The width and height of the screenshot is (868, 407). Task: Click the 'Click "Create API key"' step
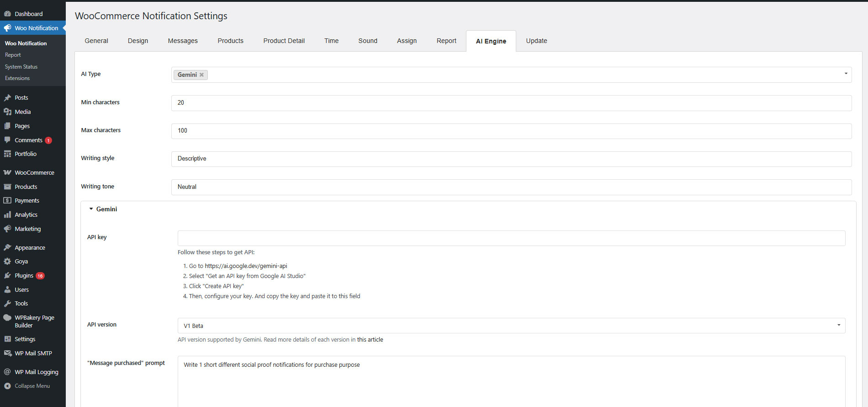[x=217, y=286]
